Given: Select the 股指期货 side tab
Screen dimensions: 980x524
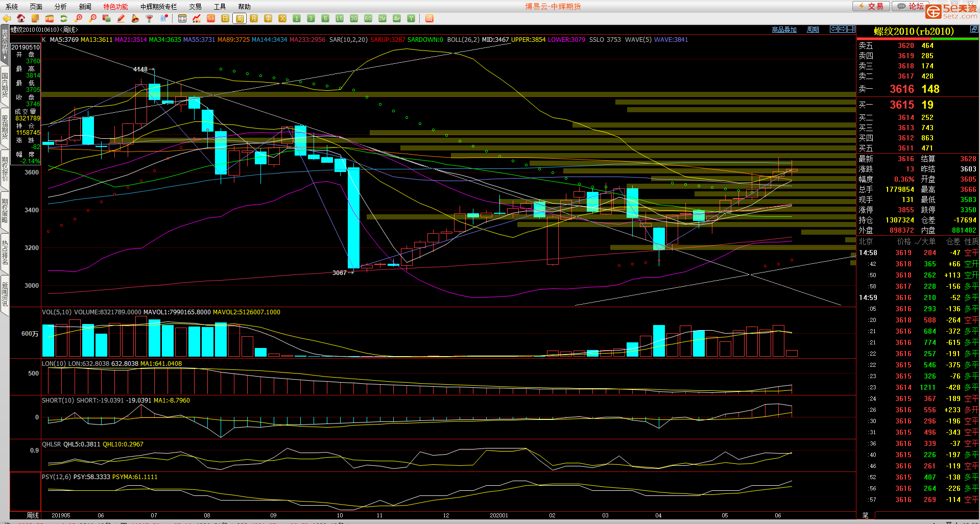Looking at the screenshot, I should (5, 128).
